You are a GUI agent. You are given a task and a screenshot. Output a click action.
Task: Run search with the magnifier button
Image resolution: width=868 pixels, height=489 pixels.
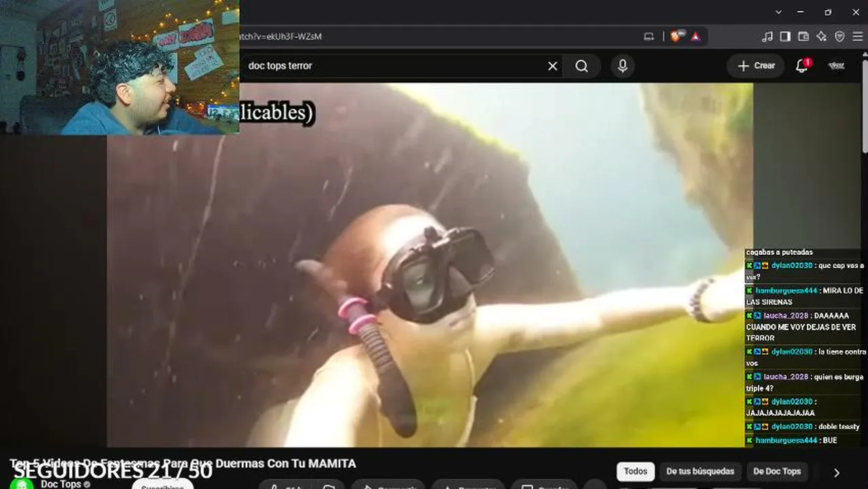coord(581,66)
